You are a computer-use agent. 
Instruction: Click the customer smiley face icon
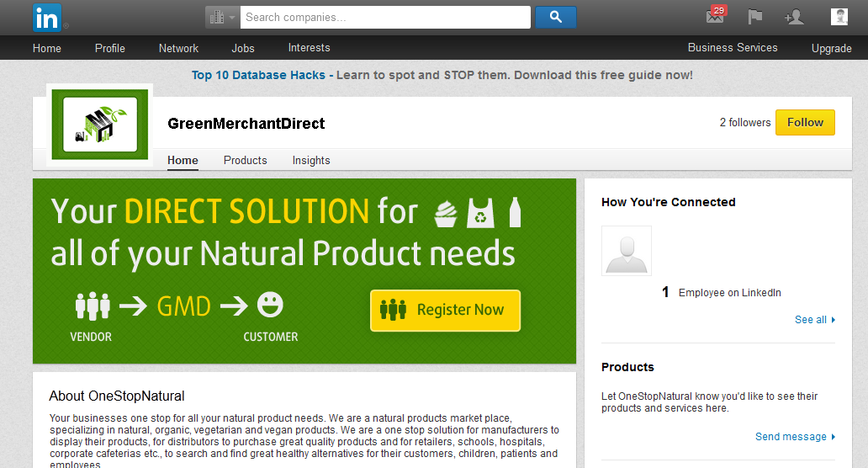pyautogui.click(x=270, y=305)
